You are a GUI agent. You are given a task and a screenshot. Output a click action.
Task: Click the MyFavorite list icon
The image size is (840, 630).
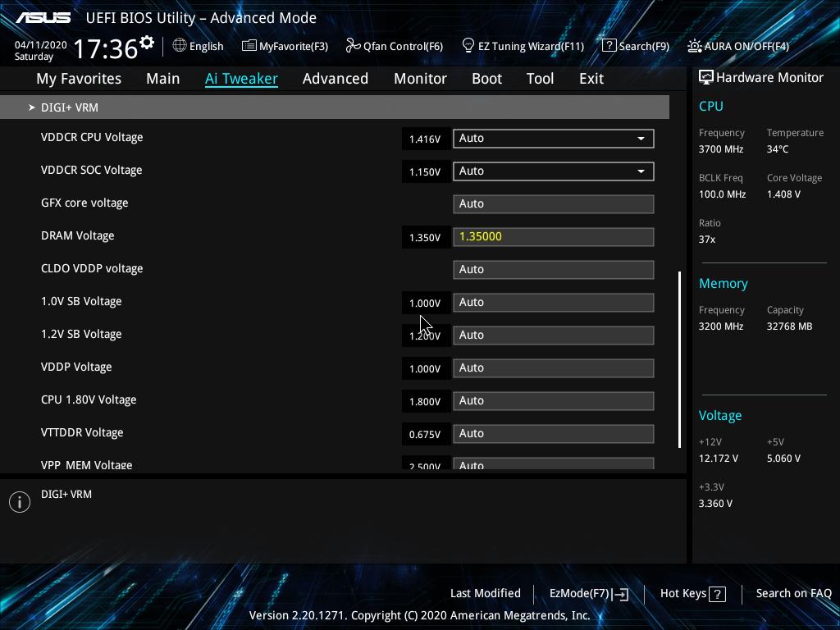pos(249,46)
